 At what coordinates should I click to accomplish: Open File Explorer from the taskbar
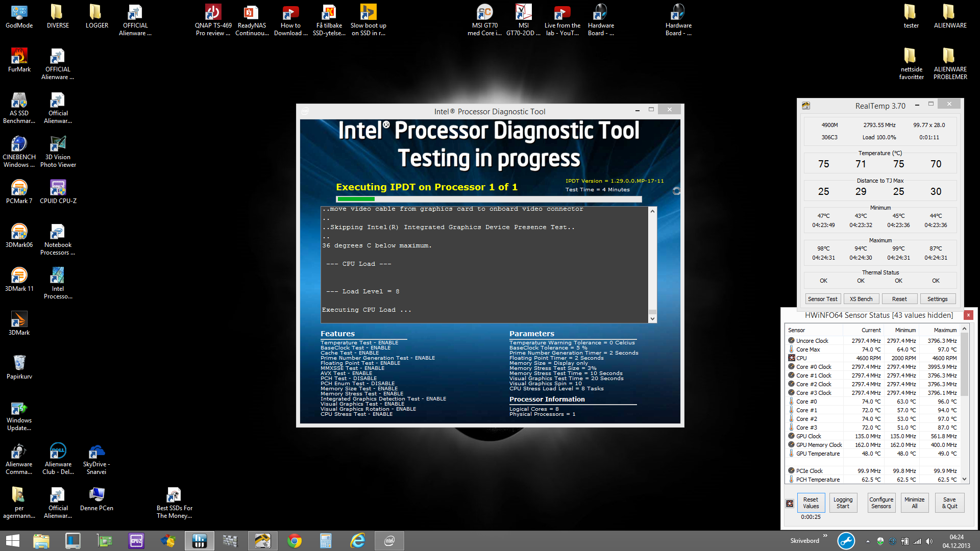41,541
